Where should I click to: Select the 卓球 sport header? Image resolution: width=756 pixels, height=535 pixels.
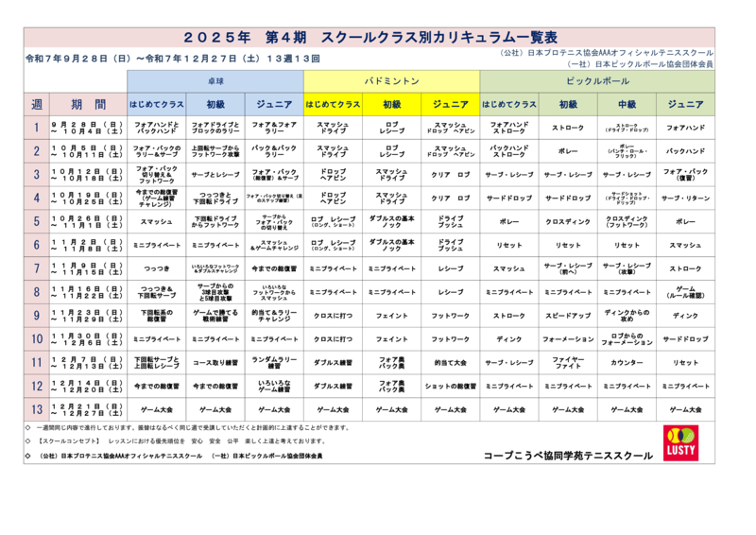point(215,81)
